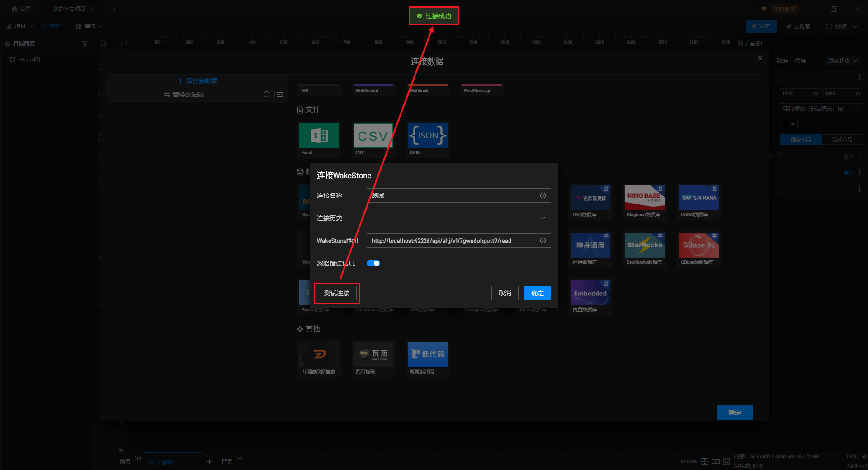Click the 测试连接 button

pos(336,293)
